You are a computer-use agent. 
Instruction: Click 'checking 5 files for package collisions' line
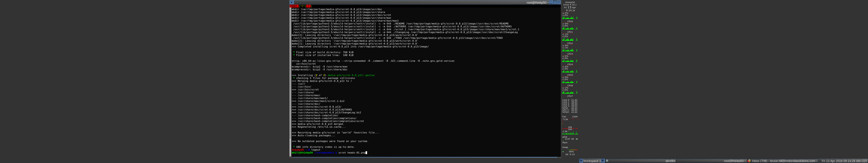[x=324, y=78]
